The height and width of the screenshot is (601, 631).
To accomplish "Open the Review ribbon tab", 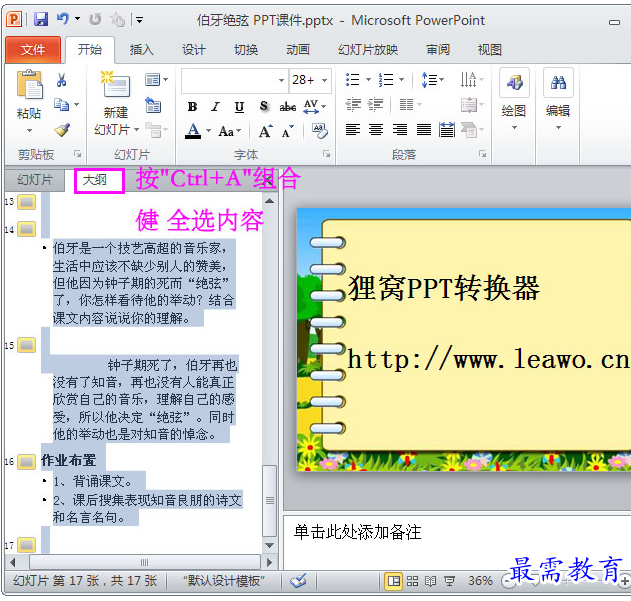I will point(438,50).
